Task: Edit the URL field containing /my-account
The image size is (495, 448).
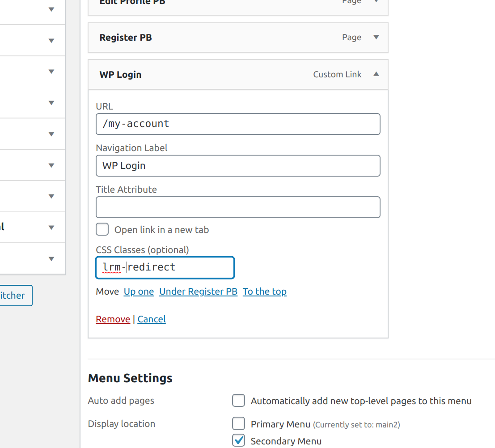Action: [x=238, y=124]
